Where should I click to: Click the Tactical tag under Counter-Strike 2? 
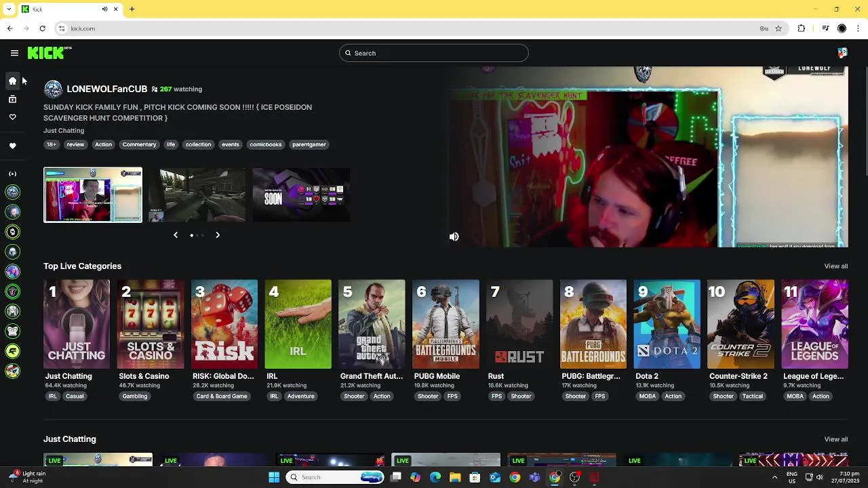pos(753,396)
